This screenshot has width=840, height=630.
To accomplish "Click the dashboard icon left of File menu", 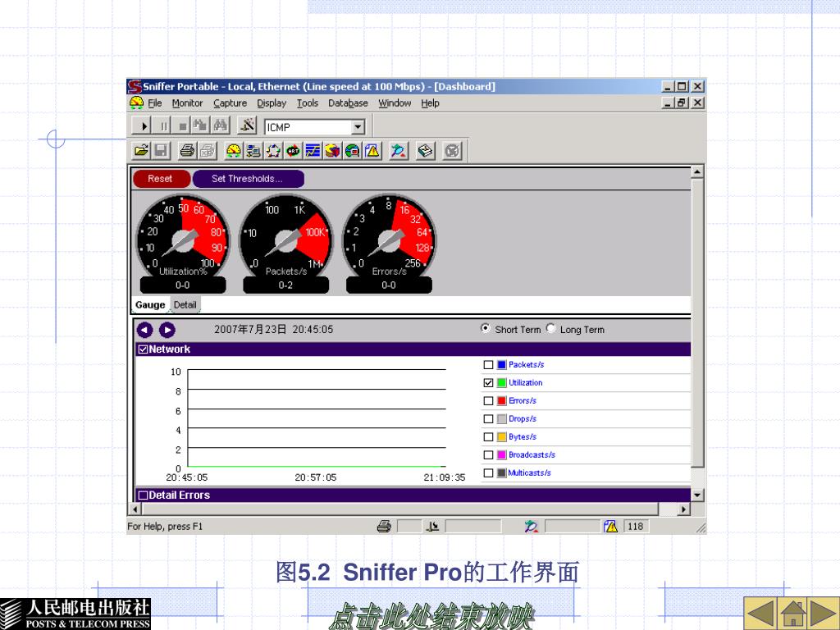I will point(137,103).
